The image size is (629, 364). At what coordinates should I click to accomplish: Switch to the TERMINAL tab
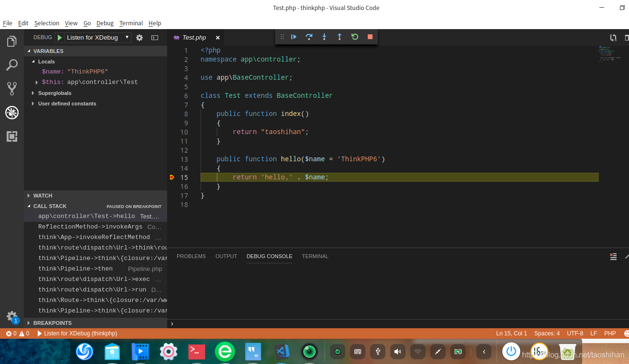pyautogui.click(x=315, y=256)
